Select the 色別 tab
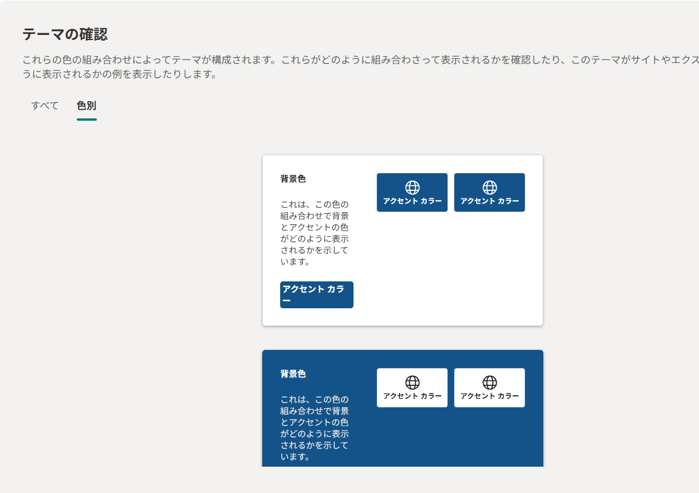This screenshot has height=493, width=699. pyautogui.click(x=86, y=105)
